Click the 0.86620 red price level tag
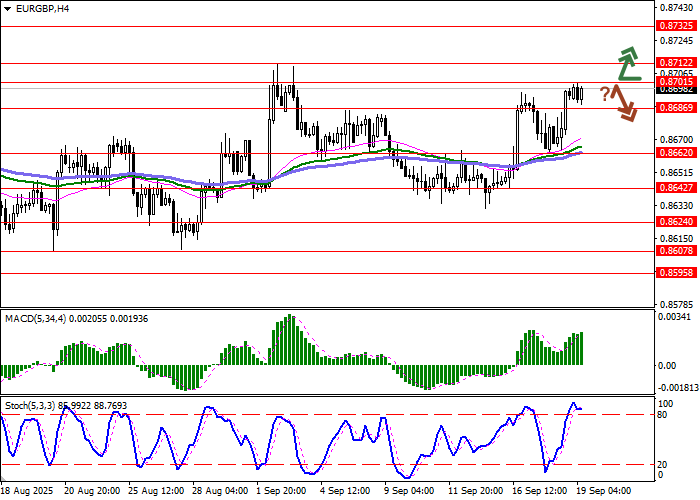This screenshot has height=500, width=700. tap(675, 153)
